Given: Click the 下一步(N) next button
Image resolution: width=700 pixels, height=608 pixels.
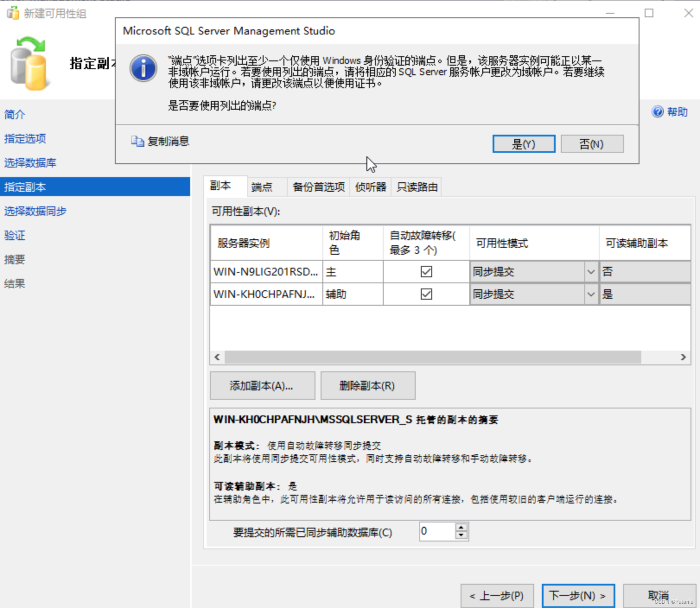Looking at the screenshot, I should (x=578, y=596).
